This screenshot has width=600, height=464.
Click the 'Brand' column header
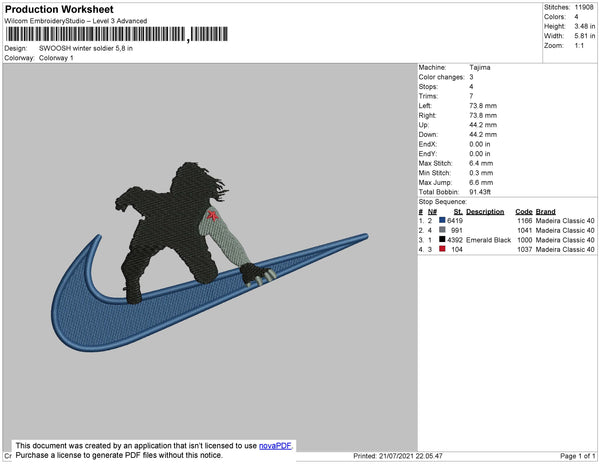pyautogui.click(x=545, y=212)
